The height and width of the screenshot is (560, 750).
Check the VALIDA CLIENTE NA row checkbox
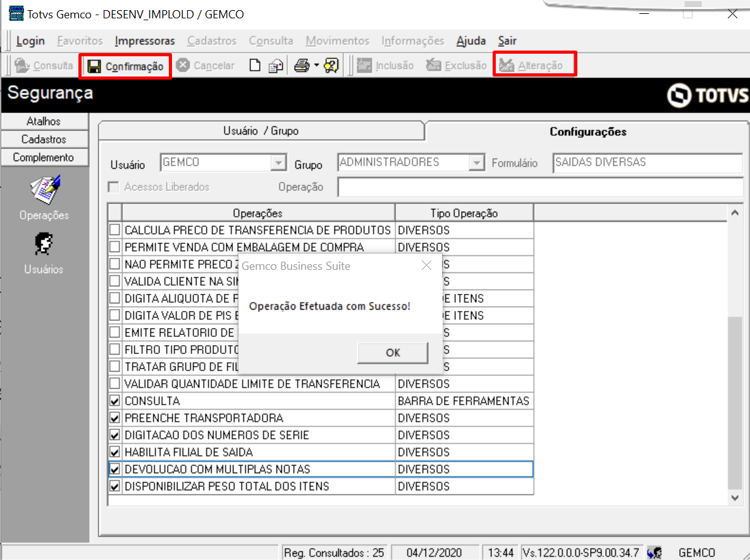click(115, 281)
